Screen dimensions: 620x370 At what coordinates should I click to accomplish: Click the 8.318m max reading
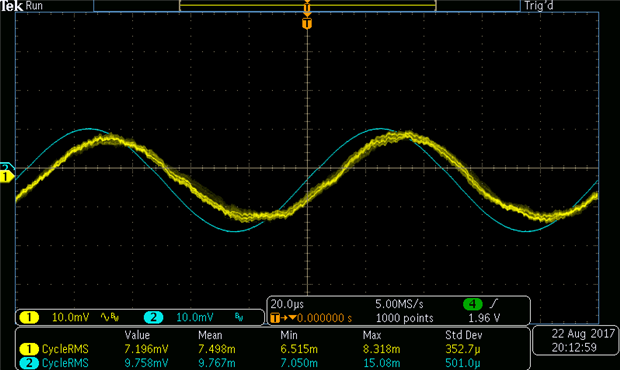coord(381,349)
